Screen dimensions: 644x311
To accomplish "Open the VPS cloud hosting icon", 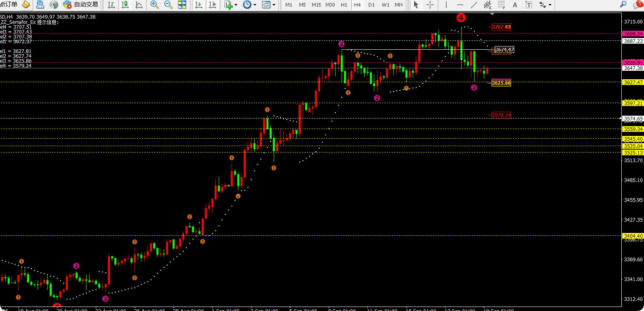I will coord(40,4).
